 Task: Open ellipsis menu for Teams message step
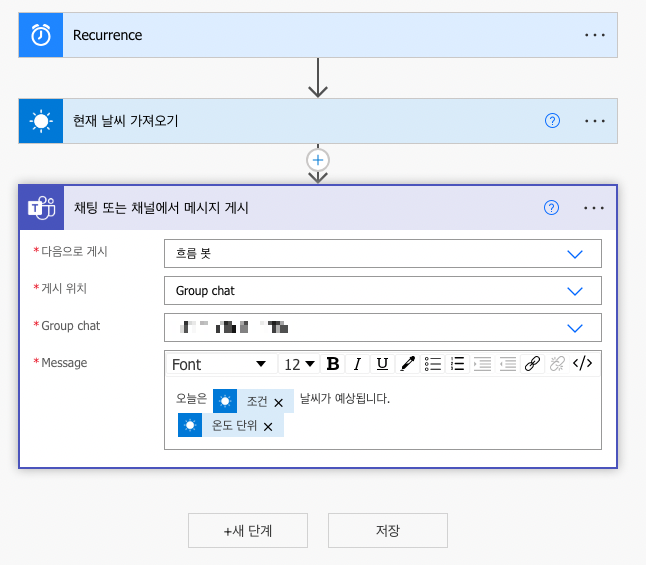(594, 208)
